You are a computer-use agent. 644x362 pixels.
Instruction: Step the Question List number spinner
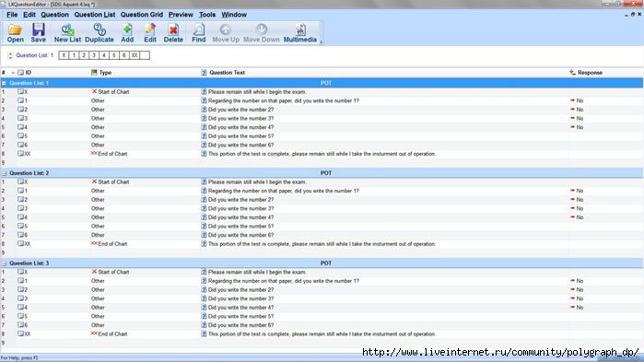click(10, 55)
